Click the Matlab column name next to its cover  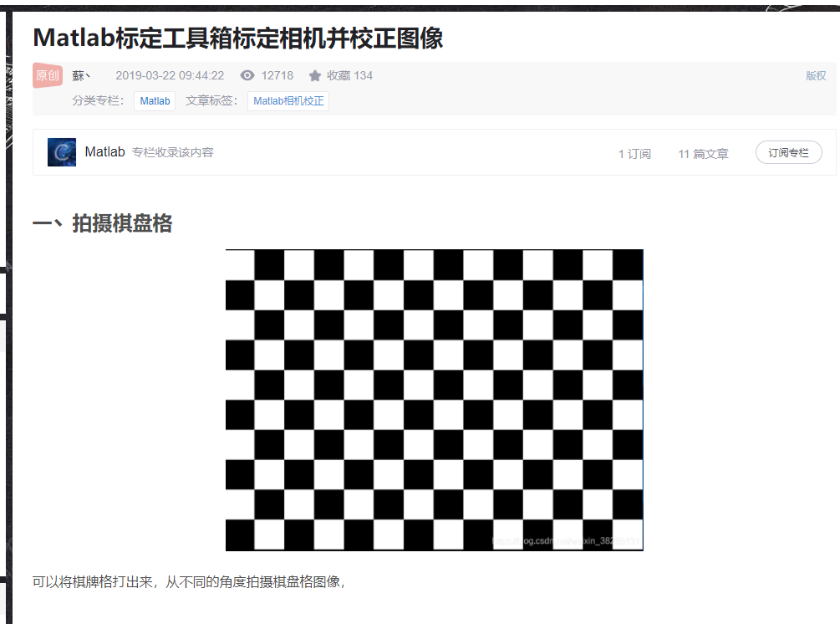pyautogui.click(x=104, y=151)
